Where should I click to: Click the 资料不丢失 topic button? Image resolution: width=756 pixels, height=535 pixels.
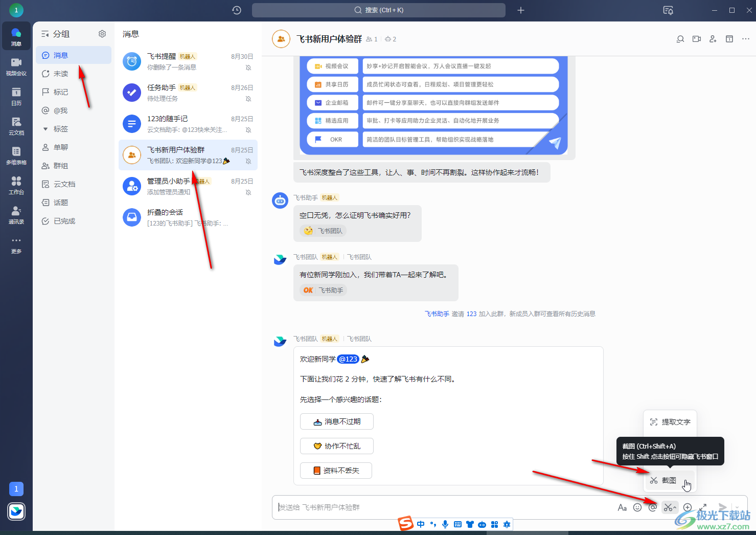(336, 471)
